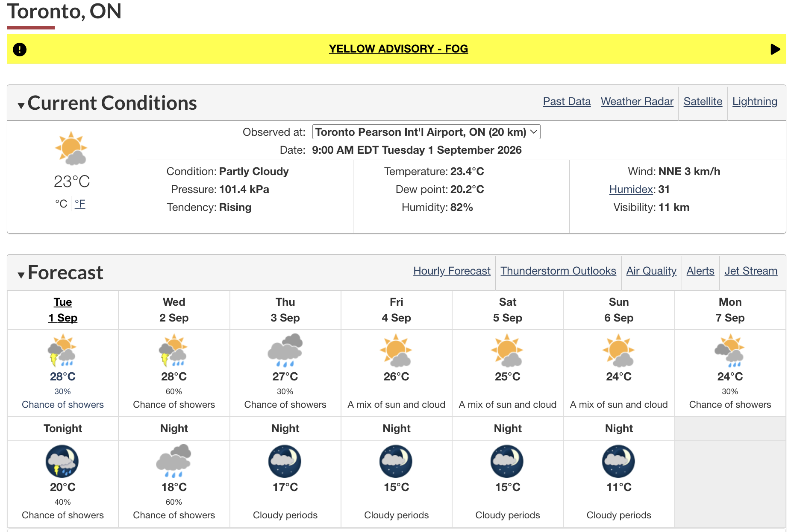Click Tonight's thunderstorm night icon

[62, 461]
